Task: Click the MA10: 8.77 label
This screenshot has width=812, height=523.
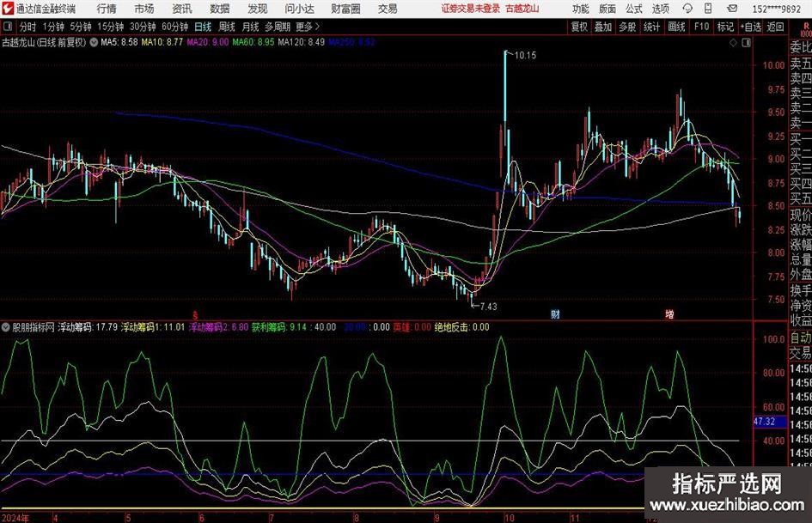Action: [162, 42]
